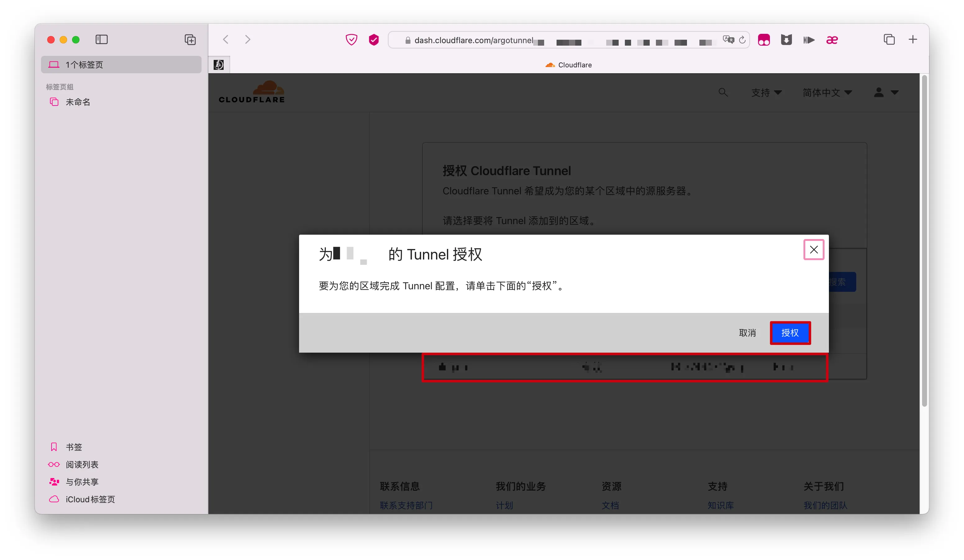Open the dark mask-shaped extension icon
The width and height of the screenshot is (964, 560).
coord(786,40)
